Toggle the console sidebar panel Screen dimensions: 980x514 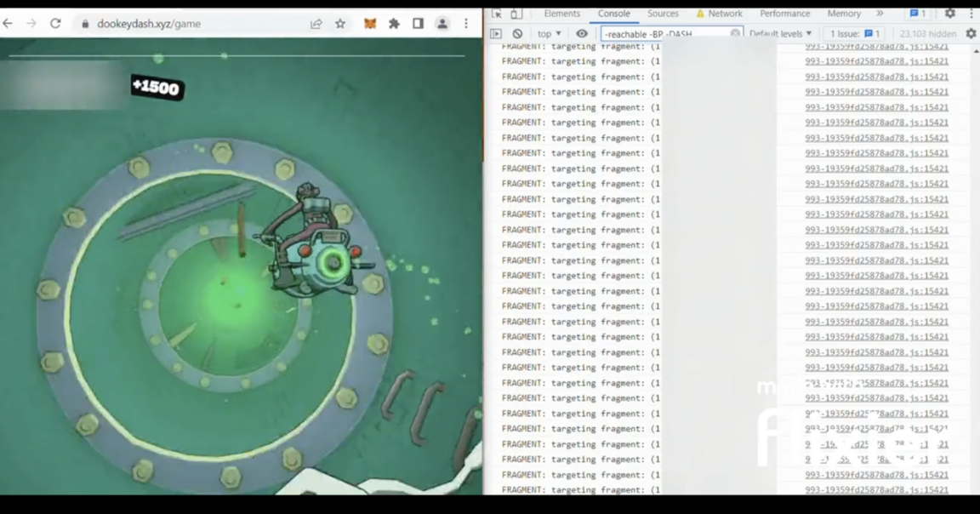point(496,34)
